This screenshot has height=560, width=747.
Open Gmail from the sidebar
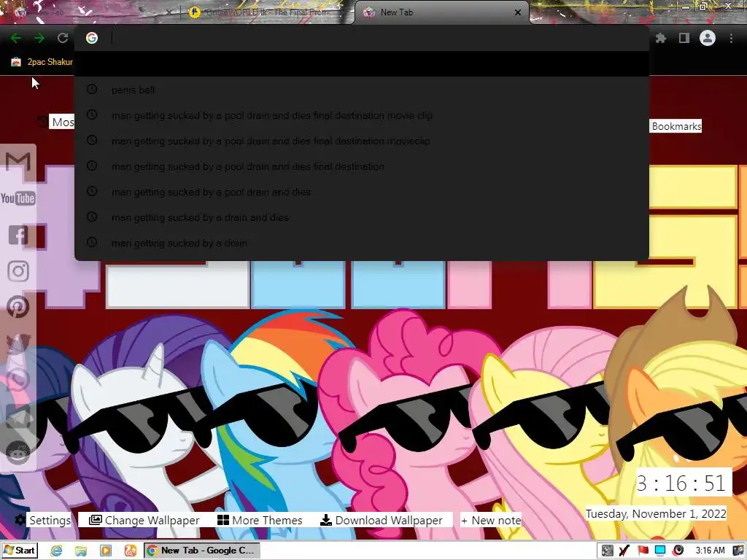[x=18, y=162]
